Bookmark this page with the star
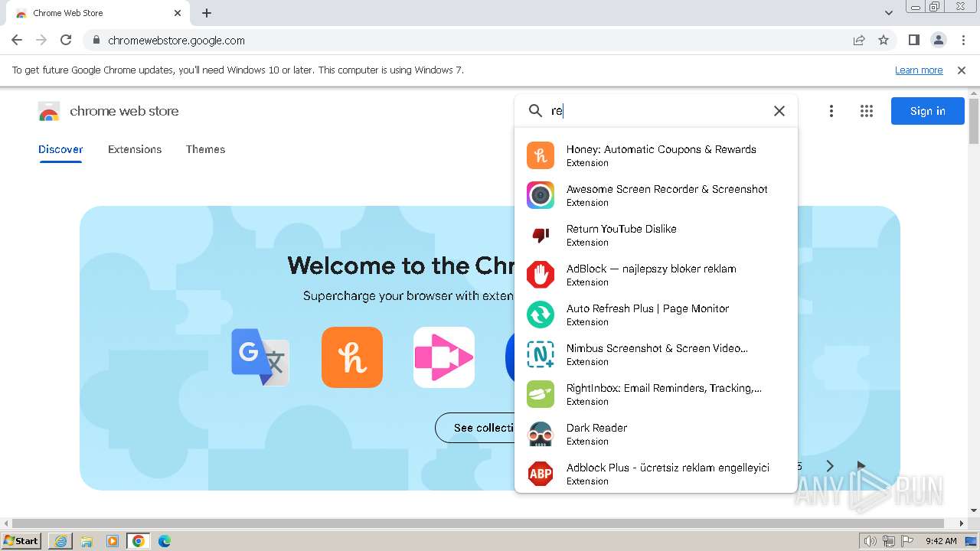The height and width of the screenshot is (551, 980). point(884,41)
